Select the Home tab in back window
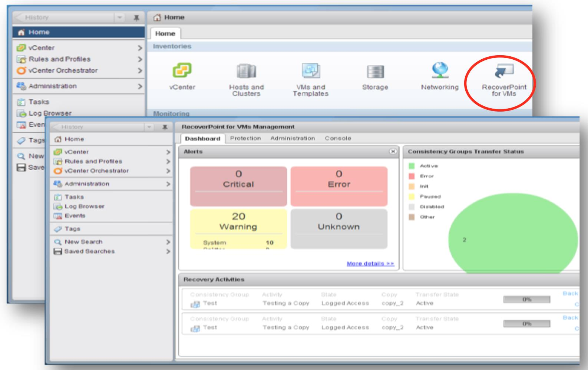 pyautogui.click(x=165, y=33)
